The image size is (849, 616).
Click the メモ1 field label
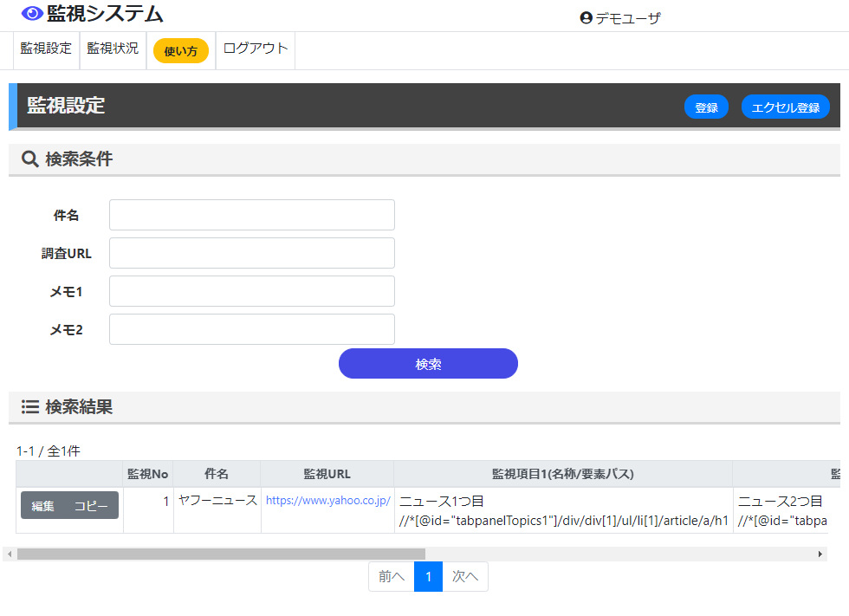click(x=67, y=292)
